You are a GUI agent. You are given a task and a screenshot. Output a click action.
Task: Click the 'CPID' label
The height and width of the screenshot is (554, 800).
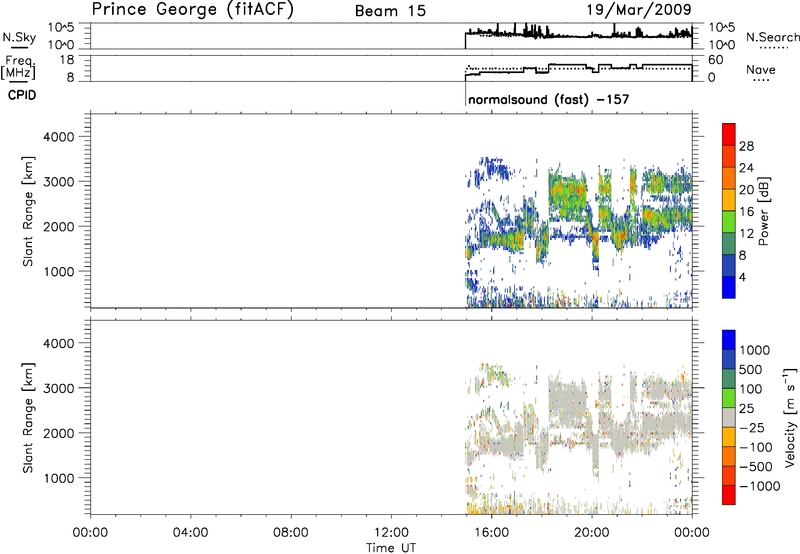click(x=22, y=95)
